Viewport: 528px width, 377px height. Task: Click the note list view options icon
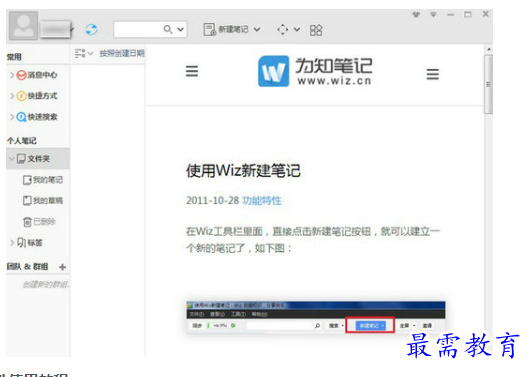point(80,53)
